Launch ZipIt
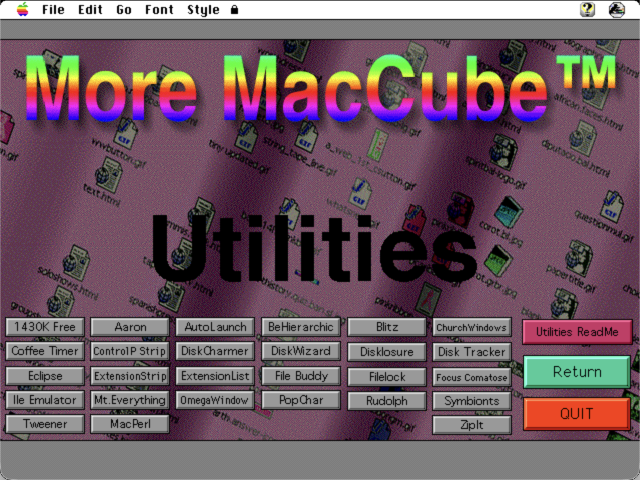Image resolution: width=640 pixels, height=480 pixels. (x=472, y=425)
